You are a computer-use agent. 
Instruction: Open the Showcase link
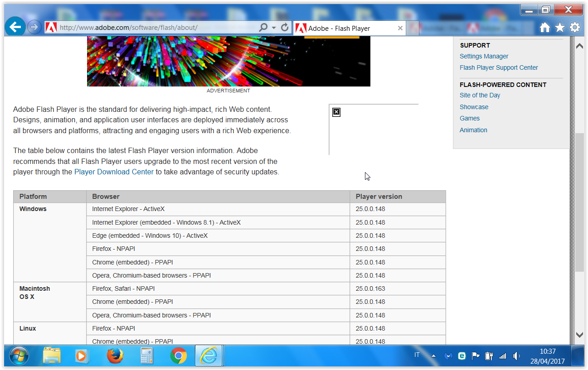point(474,107)
